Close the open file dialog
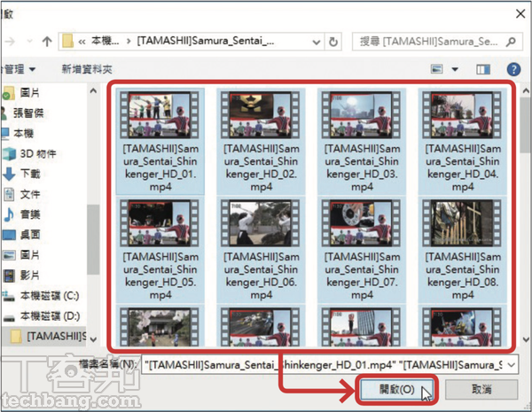The width and height of the screenshot is (532, 412). 520,14
